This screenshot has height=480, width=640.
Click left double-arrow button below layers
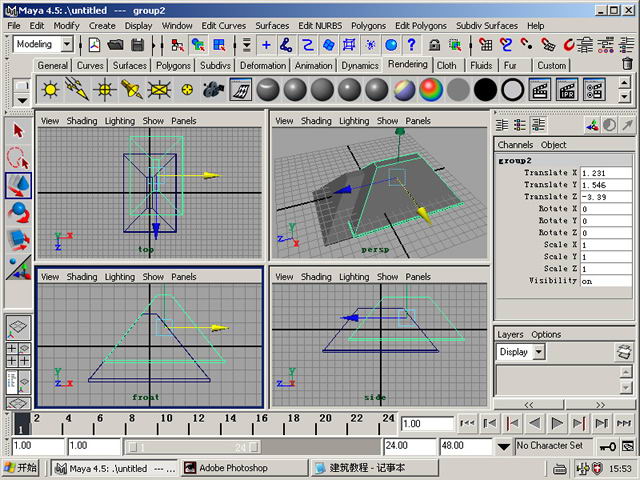pos(529,405)
